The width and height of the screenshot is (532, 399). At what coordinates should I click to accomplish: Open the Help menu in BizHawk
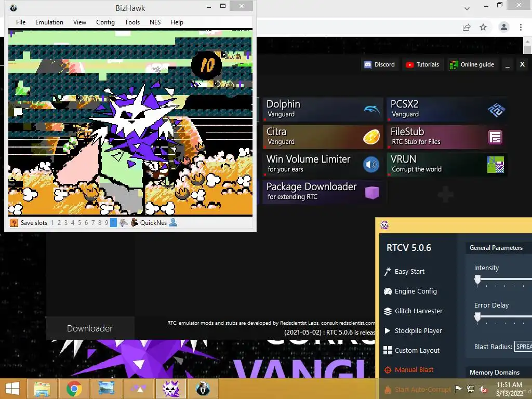tap(177, 22)
